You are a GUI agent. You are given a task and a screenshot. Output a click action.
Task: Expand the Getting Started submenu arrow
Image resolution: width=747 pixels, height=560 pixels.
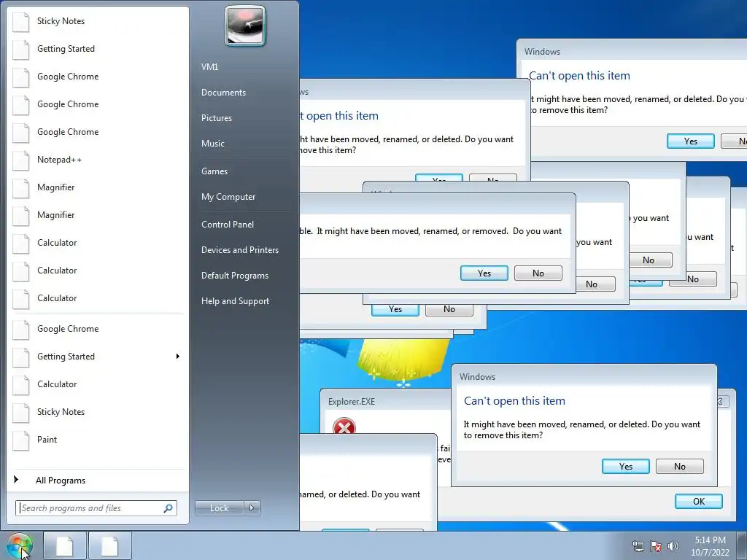click(x=178, y=356)
